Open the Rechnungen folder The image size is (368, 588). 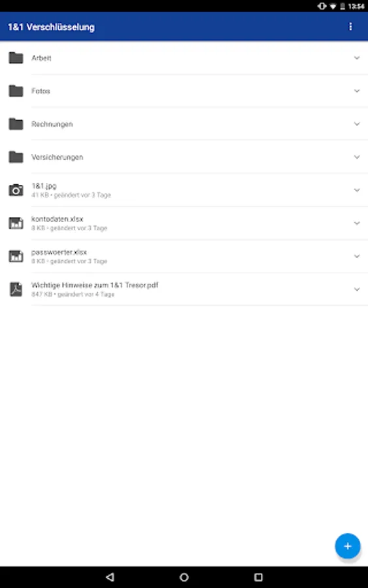coord(184,124)
